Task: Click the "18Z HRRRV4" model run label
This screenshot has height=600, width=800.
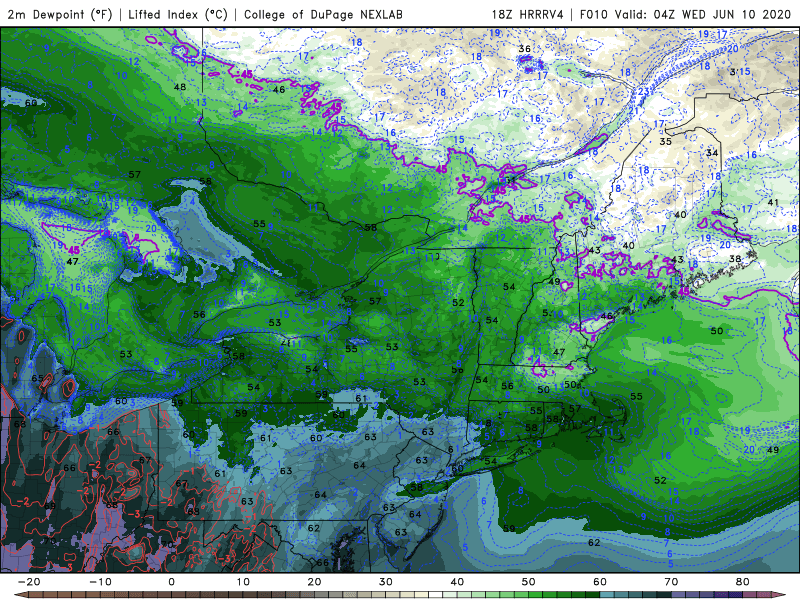Action: (528, 14)
